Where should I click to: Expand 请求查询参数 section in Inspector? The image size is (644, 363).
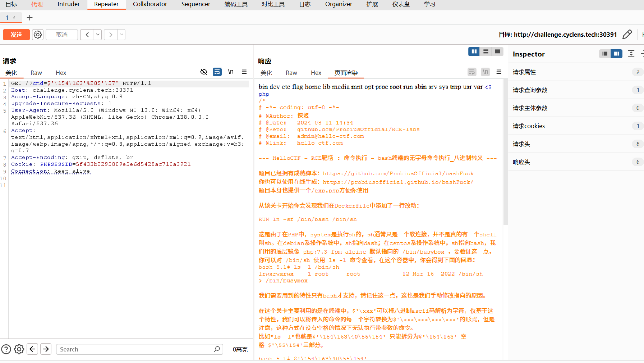pyautogui.click(x=576, y=90)
